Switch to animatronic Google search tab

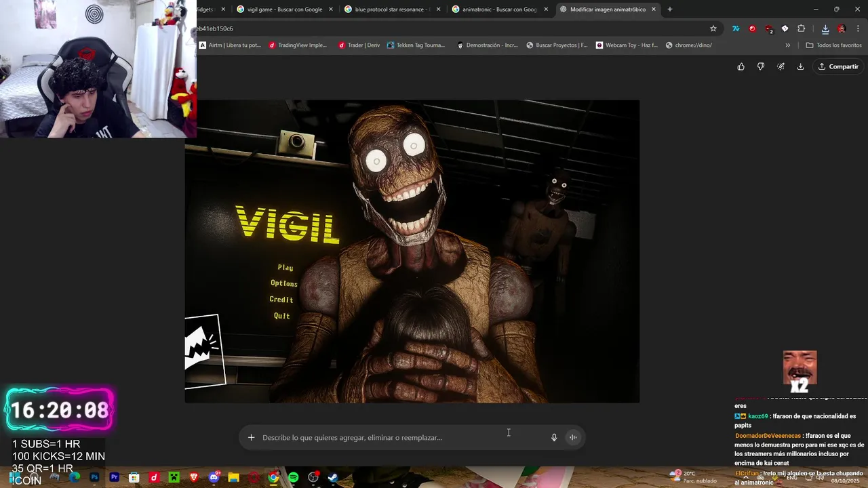coord(499,9)
